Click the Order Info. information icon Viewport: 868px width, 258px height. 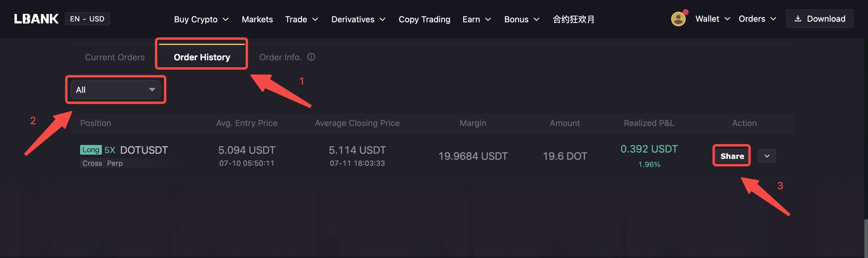point(311,57)
